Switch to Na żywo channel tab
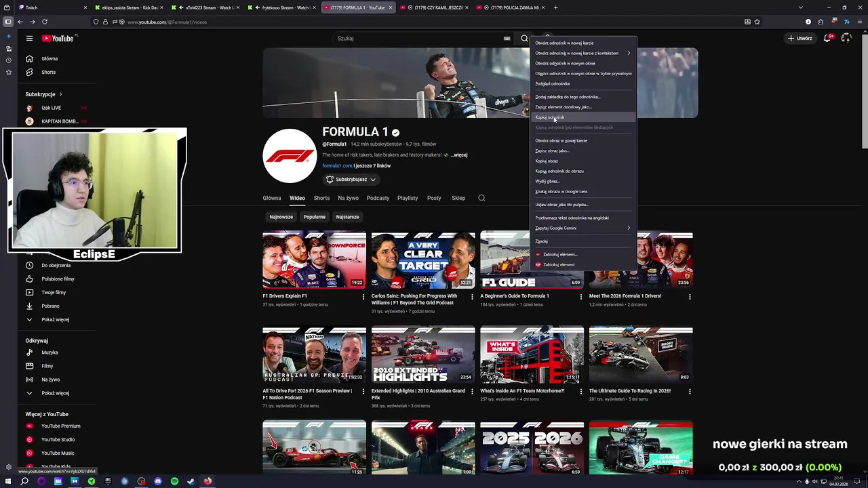This screenshot has width=868, height=488. click(348, 198)
